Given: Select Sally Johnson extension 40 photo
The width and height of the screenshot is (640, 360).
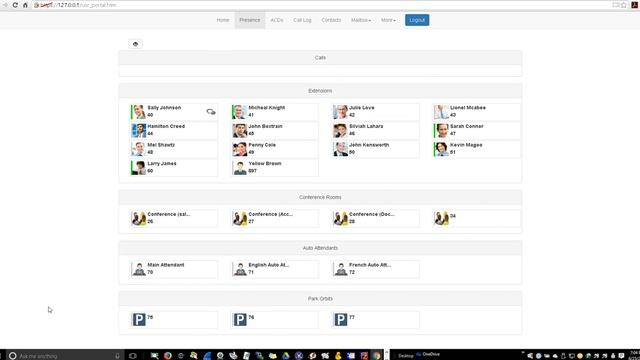Looking at the screenshot, I should pos(139,112).
